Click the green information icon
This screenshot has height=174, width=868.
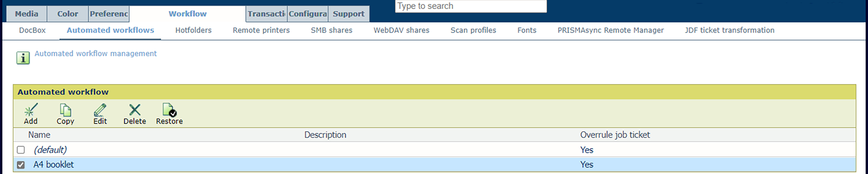click(x=23, y=58)
